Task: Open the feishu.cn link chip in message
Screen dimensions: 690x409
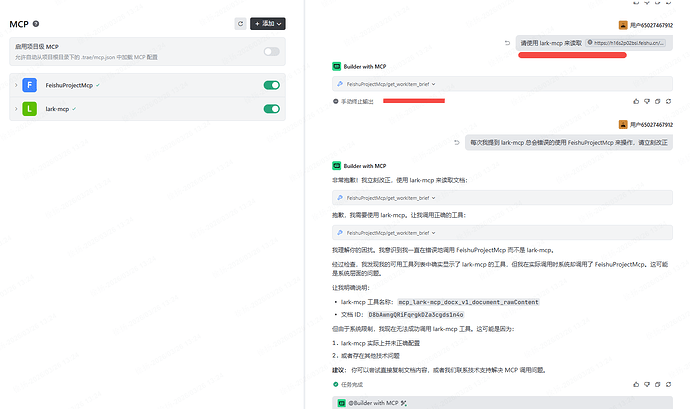Action: point(626,43)
